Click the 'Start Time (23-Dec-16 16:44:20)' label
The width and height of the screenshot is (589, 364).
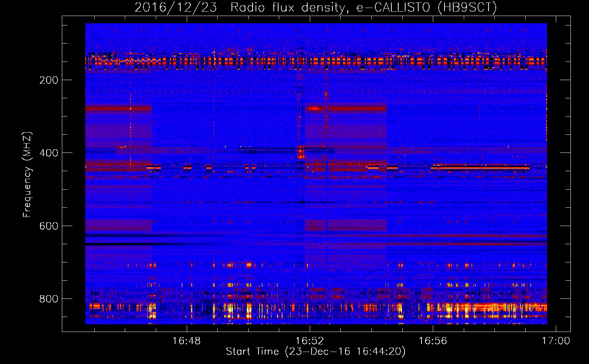316,352
